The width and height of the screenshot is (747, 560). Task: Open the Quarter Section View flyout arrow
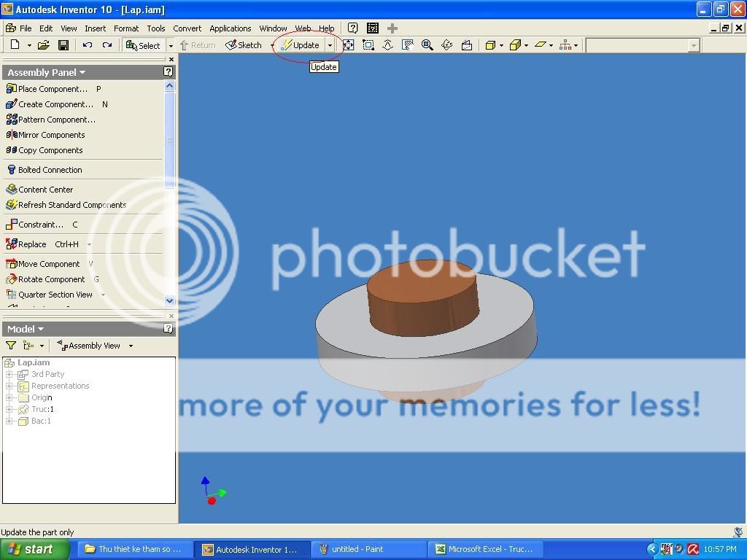click(x=103, y=295)
